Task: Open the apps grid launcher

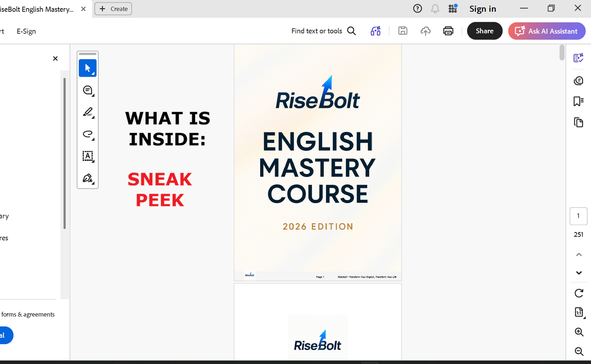Action: click(453, 9)
